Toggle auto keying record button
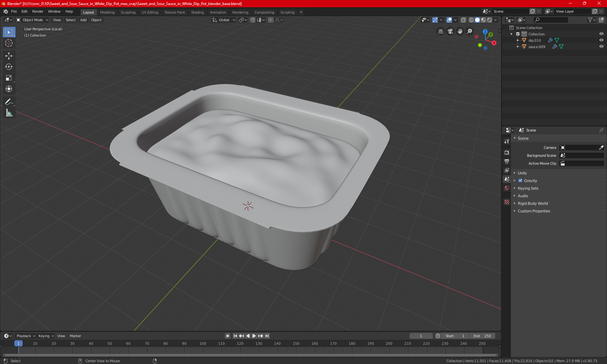The width and height of the screenshot is (607, 364). click(x=227, y=336)
